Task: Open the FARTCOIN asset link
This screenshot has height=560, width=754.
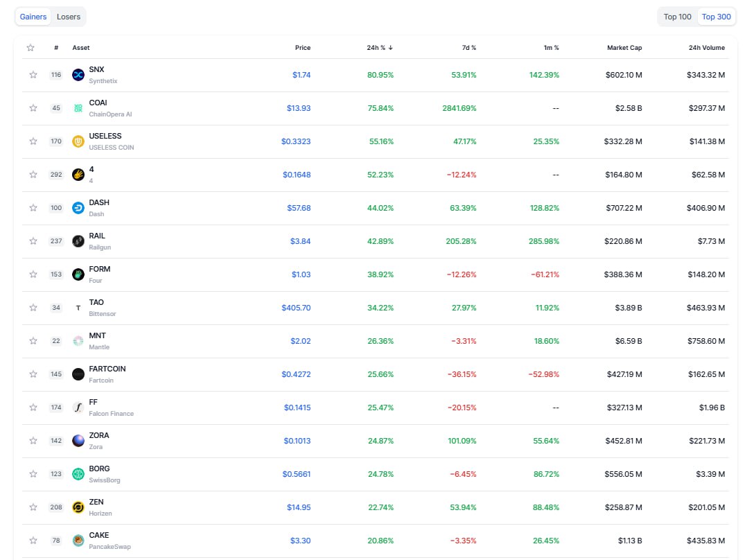Action: tap(107, 369)
